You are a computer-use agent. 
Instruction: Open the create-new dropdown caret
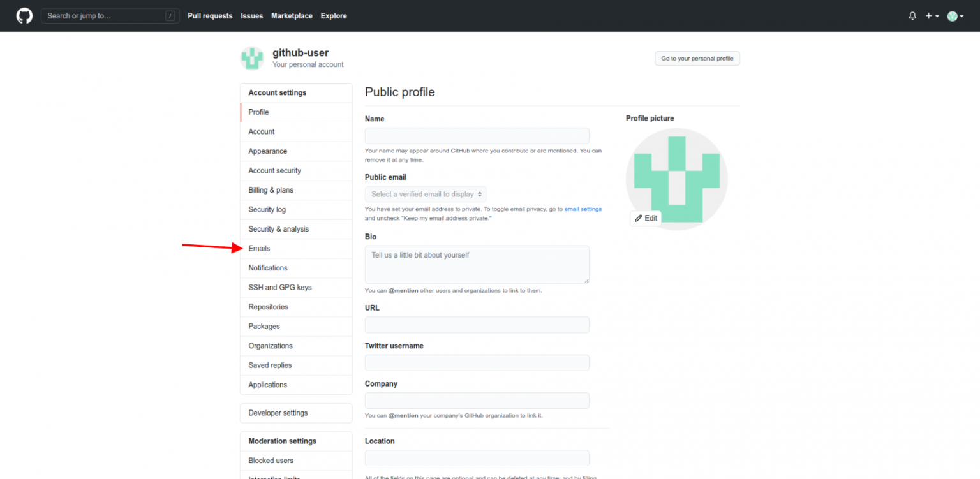(x=936, y=15)
